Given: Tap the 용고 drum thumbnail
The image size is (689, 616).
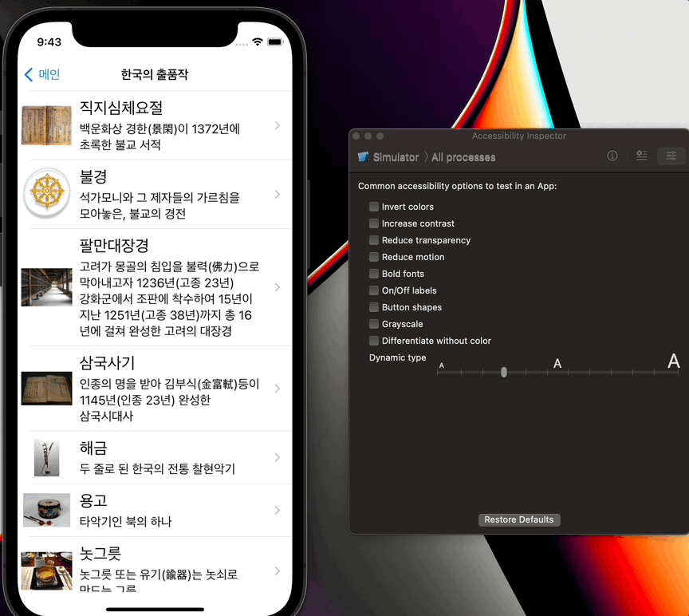Looking at the screenshot, I should pos(46,510).
